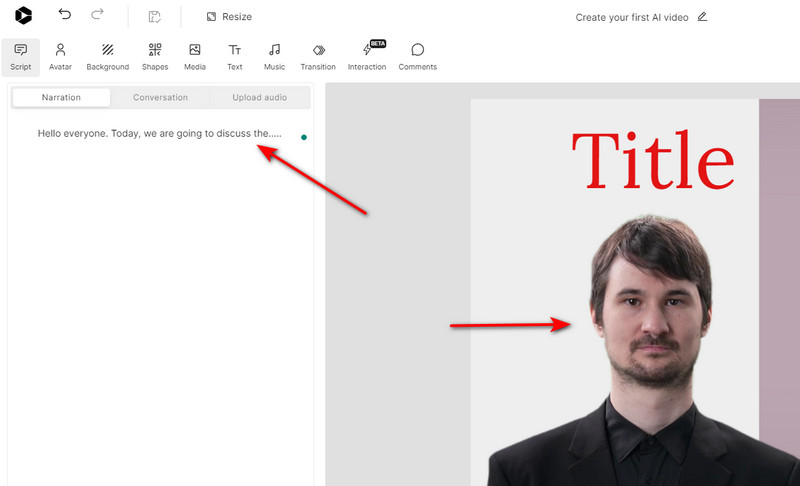Click the redo arrow
Viewport: 800px width, 486px height.
pos(97,15)
